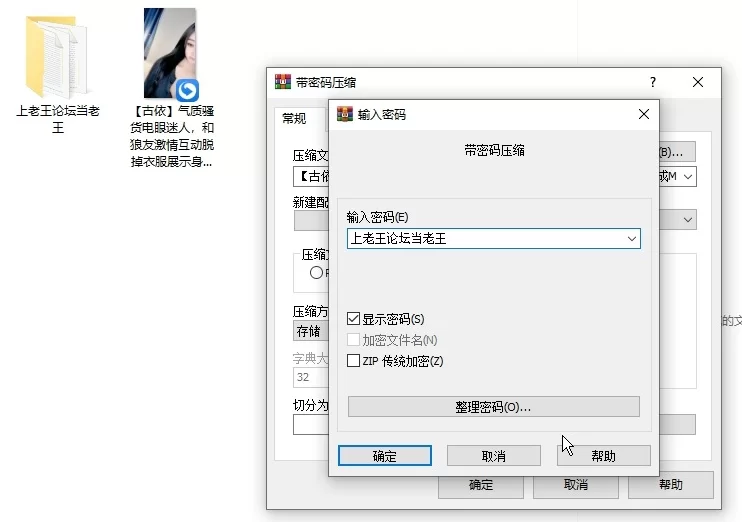Click the dictionary size field showing 32
Image resolution: width=742 pixels, height=522 pixels.
pos(311,377)
